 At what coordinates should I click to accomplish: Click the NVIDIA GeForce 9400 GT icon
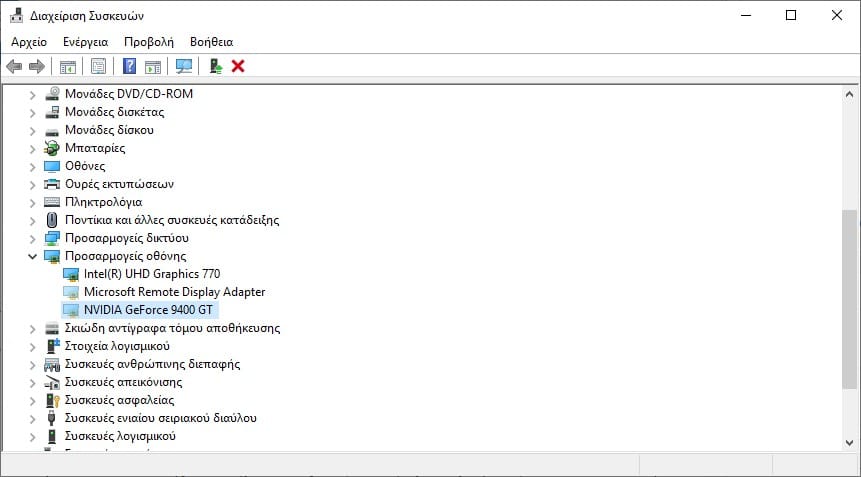click(x=71, y=310)
